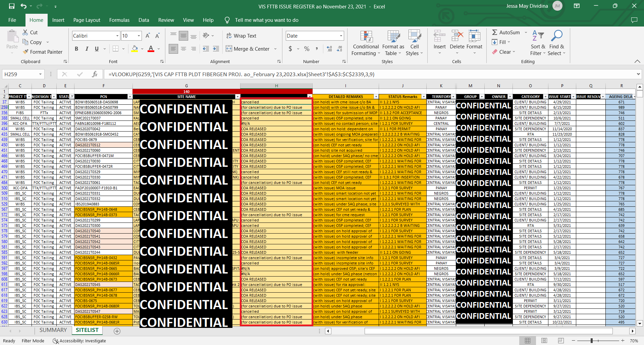Click the Cut scissors icon
Image resolution: width=644 pixels, height=345 pixels.
pos(25,32)
